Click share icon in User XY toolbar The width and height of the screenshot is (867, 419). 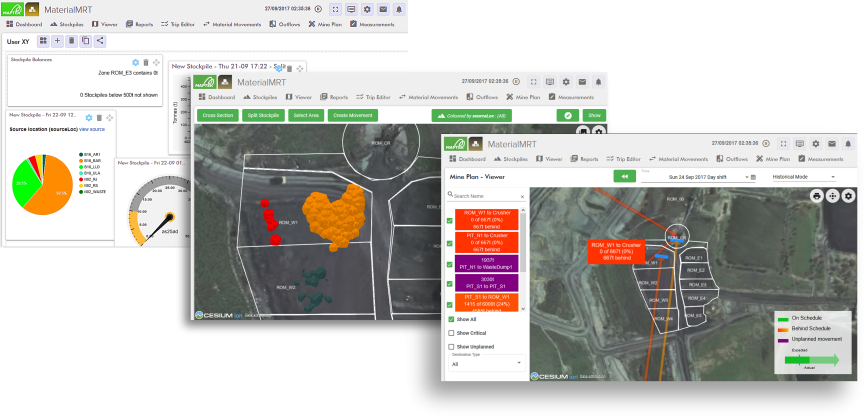100,41
